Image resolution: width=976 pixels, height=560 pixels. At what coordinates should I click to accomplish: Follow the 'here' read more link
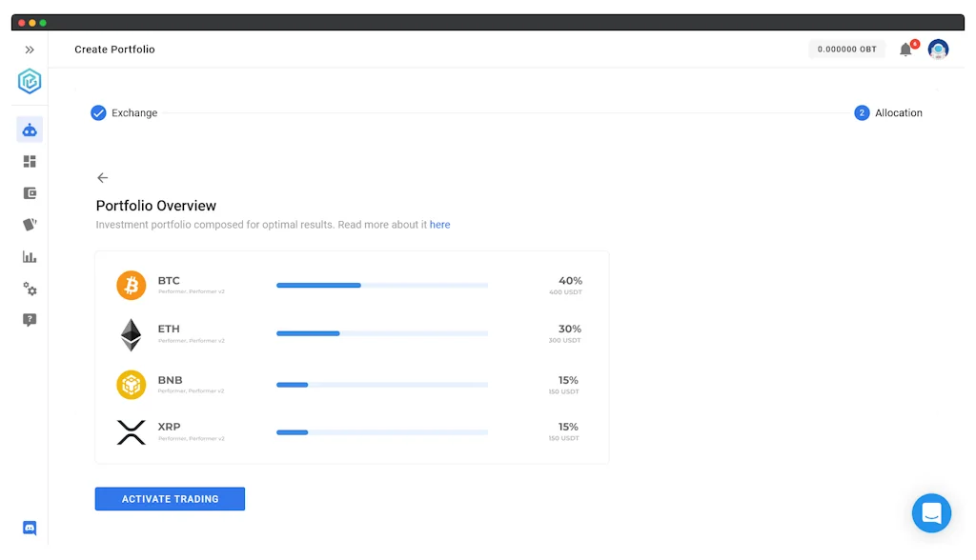click(x=439, y=225)
